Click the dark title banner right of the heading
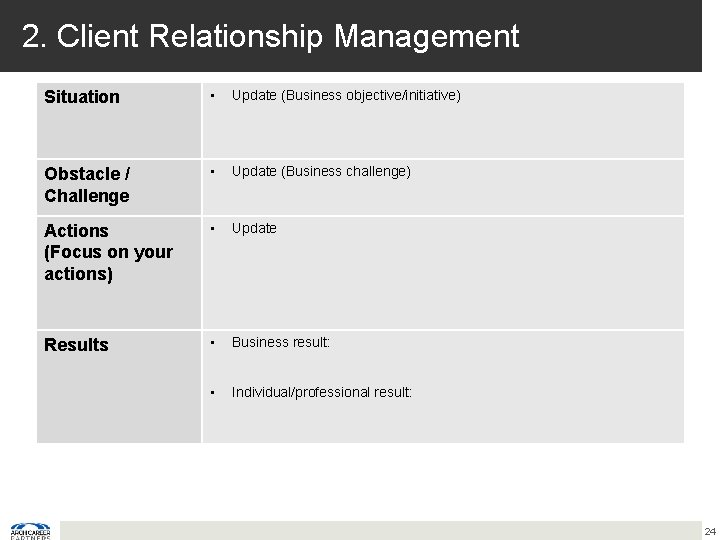 click(x=620, y=37)
